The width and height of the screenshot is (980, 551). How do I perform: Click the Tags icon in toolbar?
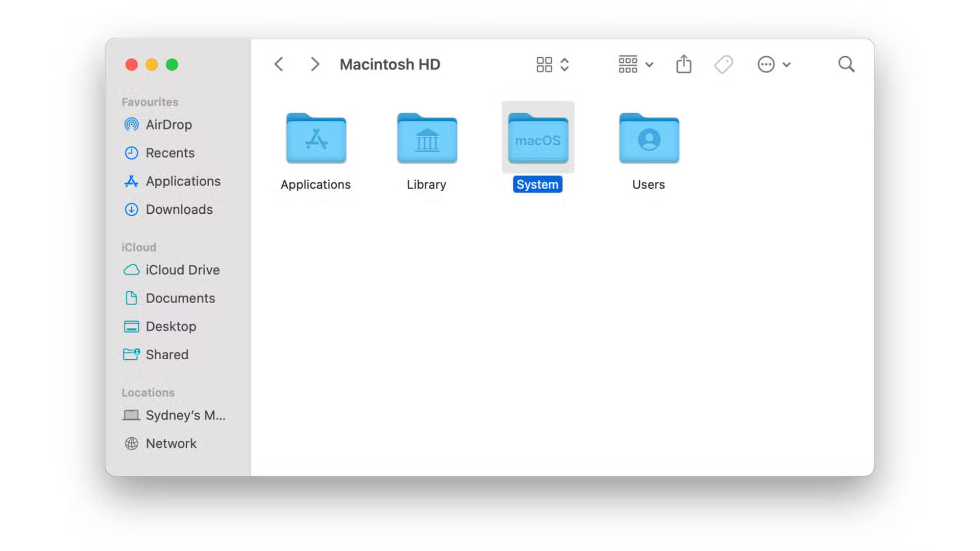pyautogui.click(x=723, y=64)
